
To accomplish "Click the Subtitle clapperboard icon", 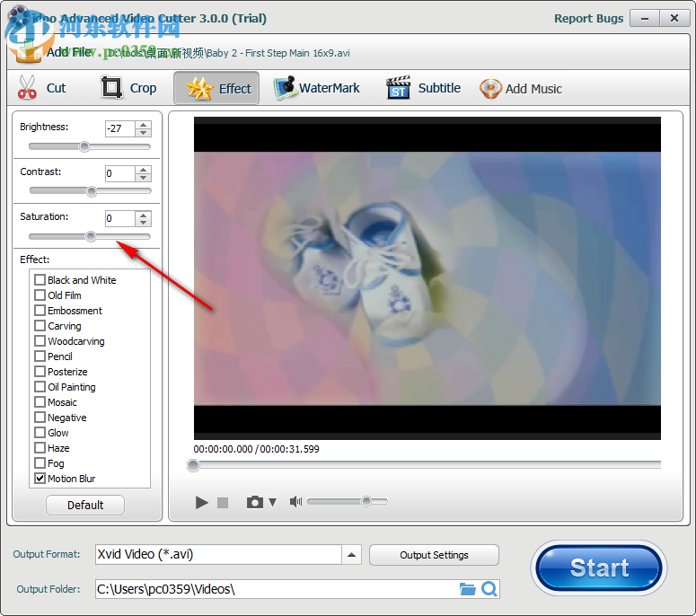I will pos(398,88).
